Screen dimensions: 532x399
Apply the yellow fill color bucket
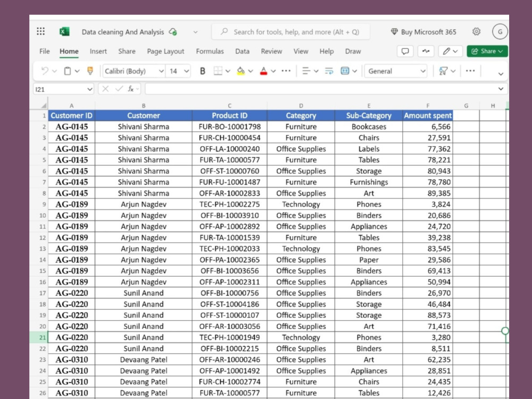[x=240, y=71]
